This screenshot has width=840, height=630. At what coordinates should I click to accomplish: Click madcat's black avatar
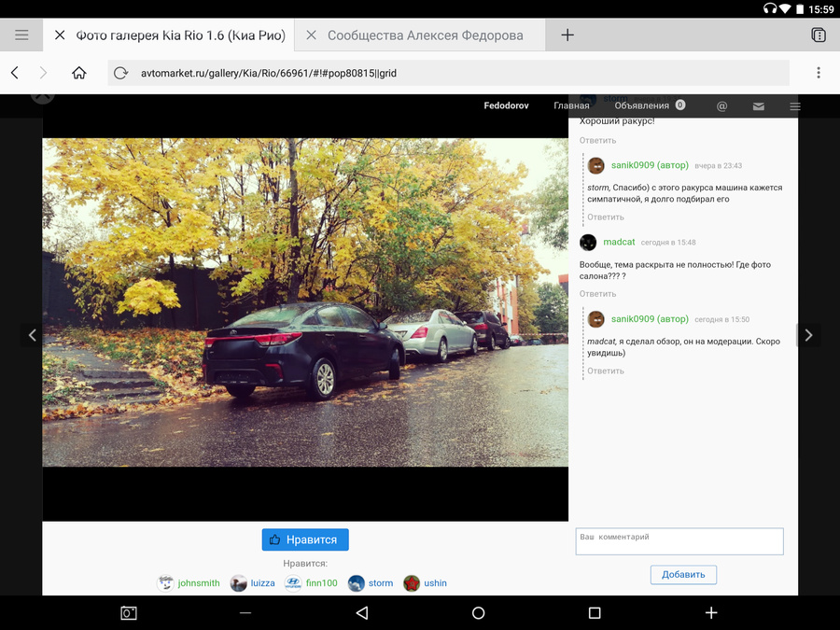pos(588,242)
